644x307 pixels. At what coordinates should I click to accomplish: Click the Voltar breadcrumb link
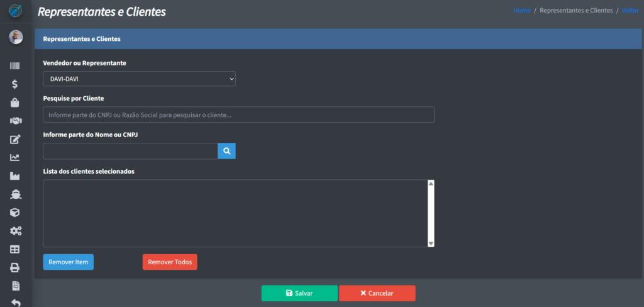(x=630, y=11)
